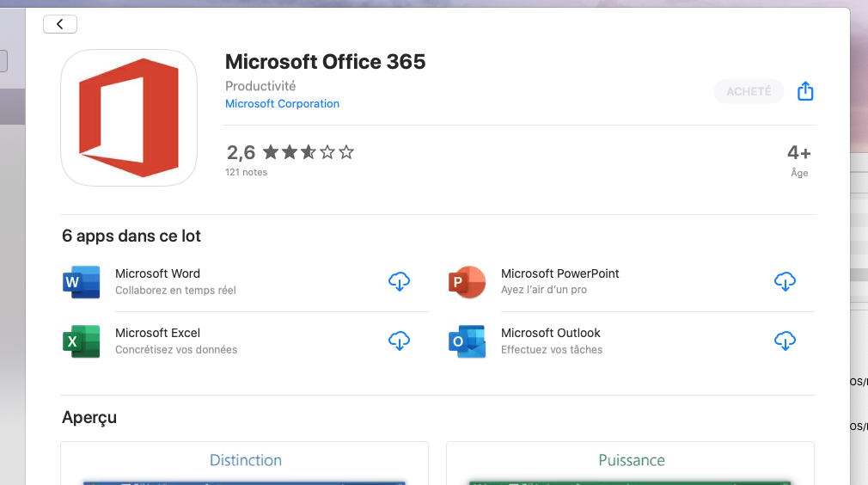Select the 'Microsoft Excel' title text

158,333
